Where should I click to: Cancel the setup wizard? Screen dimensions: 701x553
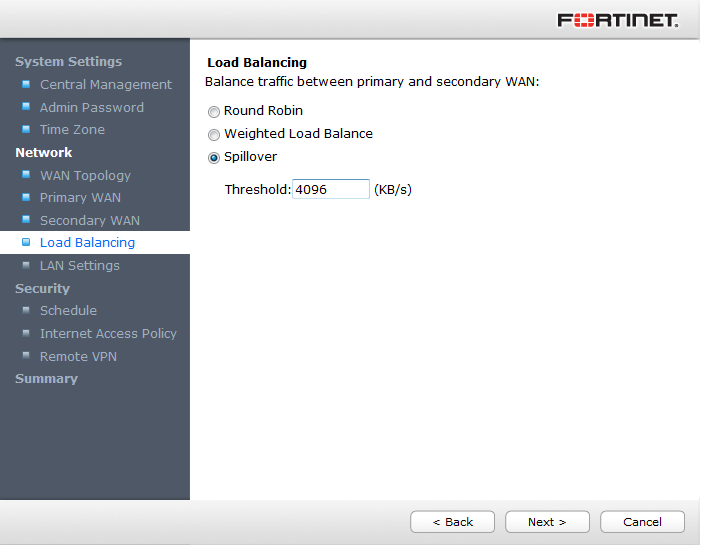[x=642, y=522]
